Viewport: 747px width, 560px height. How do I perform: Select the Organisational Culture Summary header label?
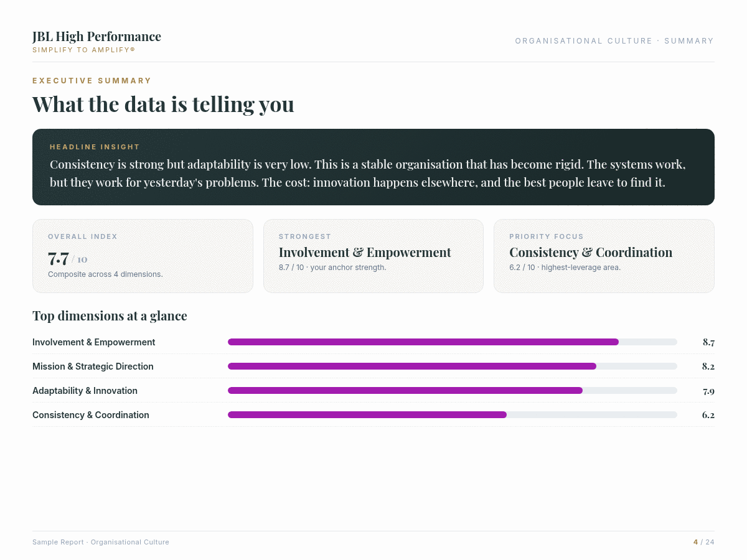click(614, 41)
